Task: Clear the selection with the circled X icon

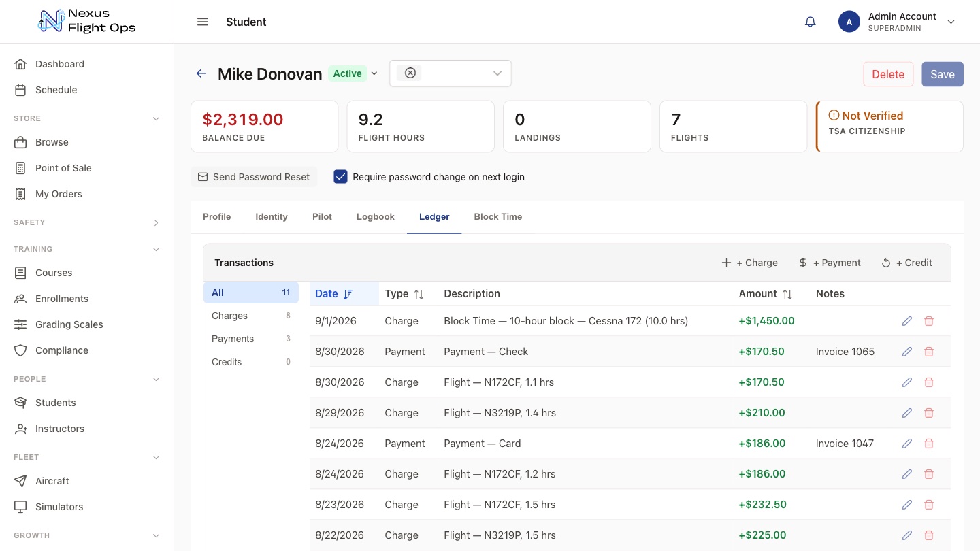Action: click(x=410, y=73)
